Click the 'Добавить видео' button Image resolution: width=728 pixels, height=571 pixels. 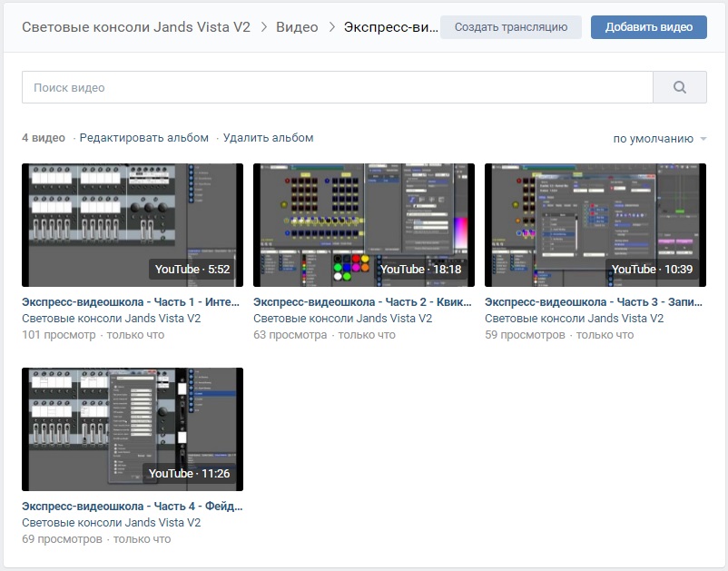click(x=648, y=27)
